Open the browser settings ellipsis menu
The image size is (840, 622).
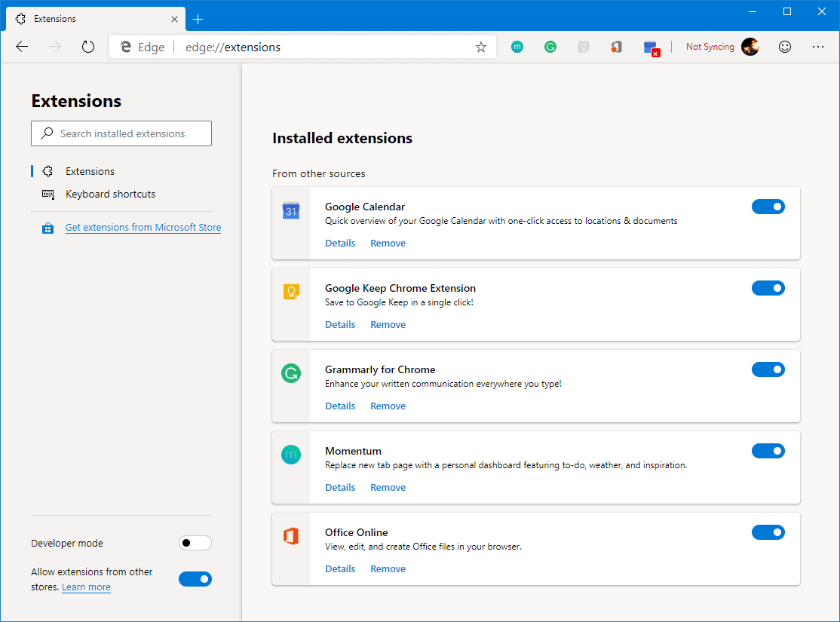coord(818,47)
